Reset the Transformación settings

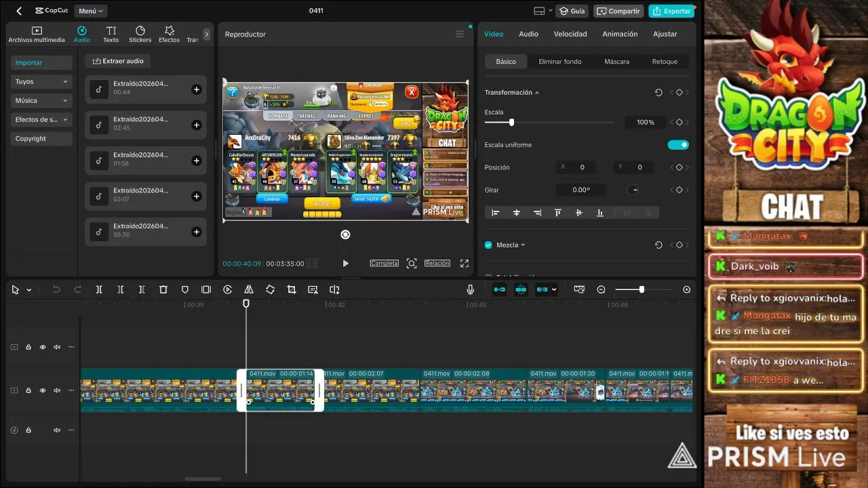pyautogui.click(x=658, y=92)
